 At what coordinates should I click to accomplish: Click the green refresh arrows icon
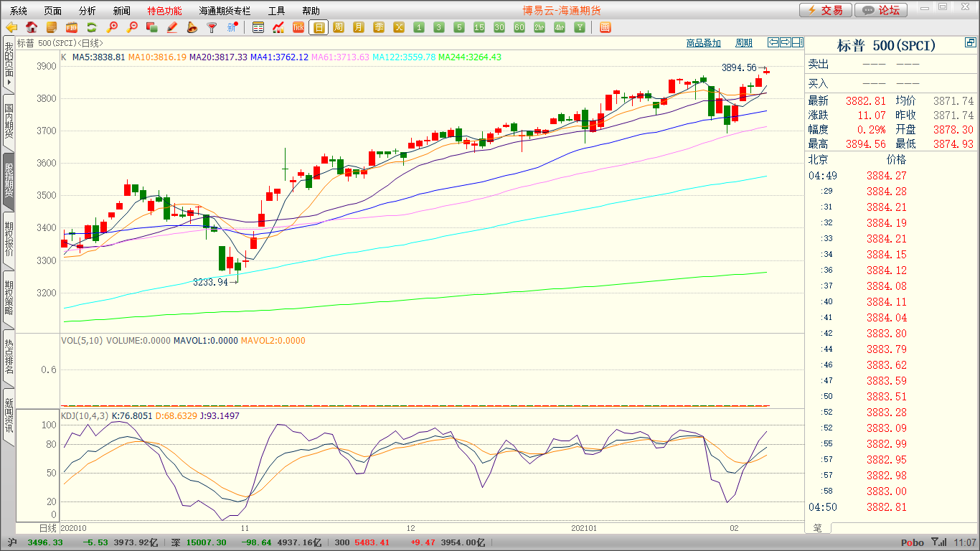tap(92, 27)
